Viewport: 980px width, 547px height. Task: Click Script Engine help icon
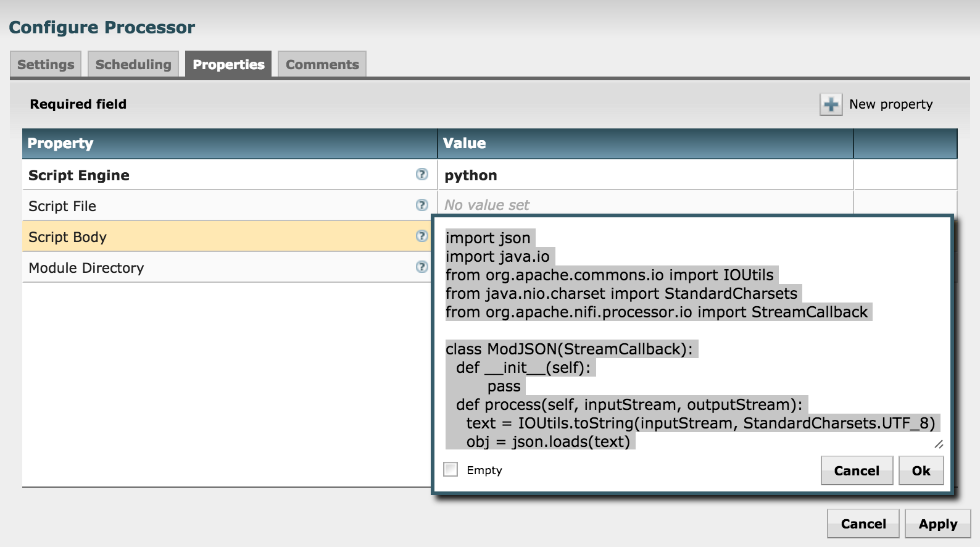click(422, 175)
